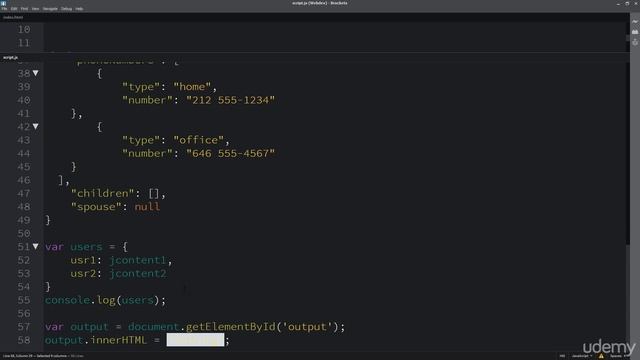Click console on line 55
640x360 pixels.
[x=67, y=300]
